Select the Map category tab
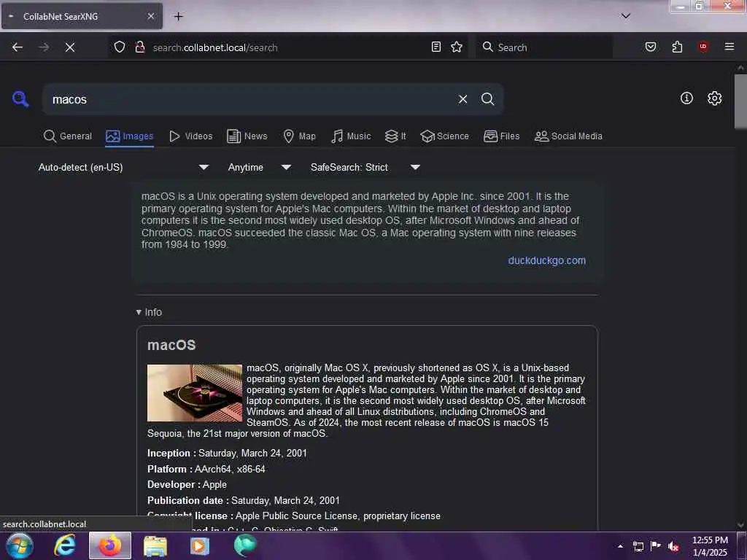The image size is (747, 560). (x=300, y=136)
